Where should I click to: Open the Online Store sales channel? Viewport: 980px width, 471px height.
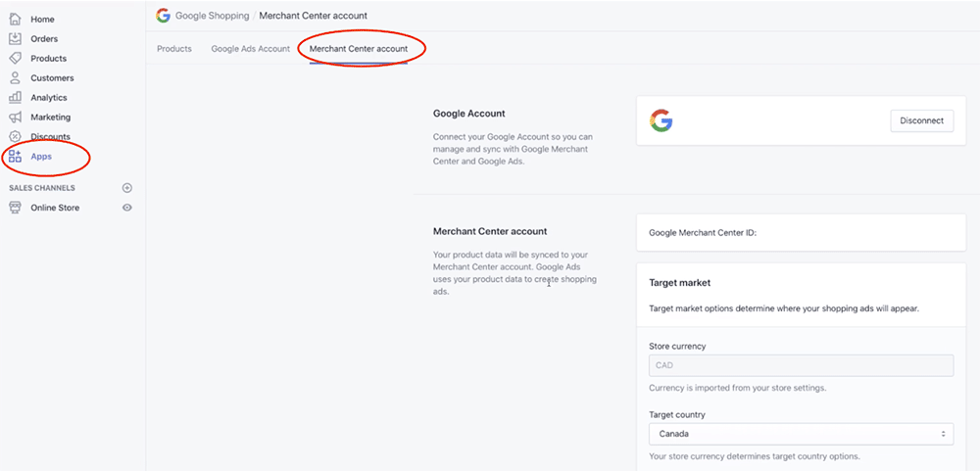pos(55,208)
